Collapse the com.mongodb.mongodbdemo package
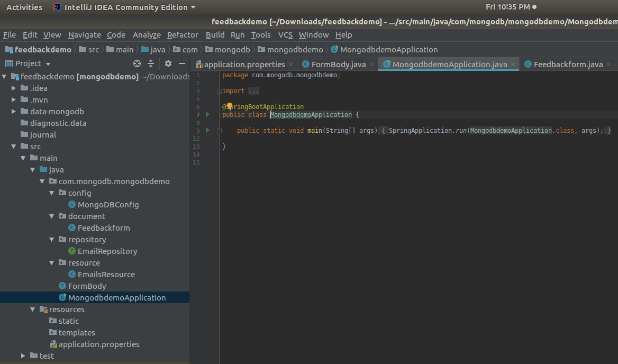This screenshot has height=364, width=618. coord(42,181)
